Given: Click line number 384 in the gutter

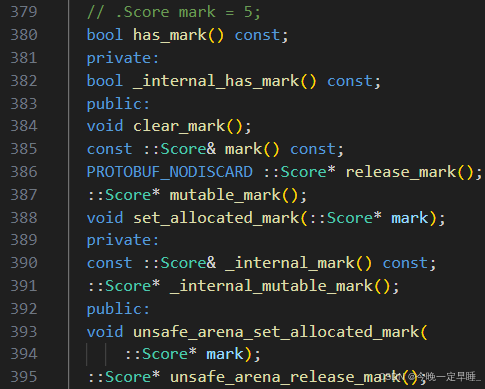Looking at the screenshot, I should [x=24, y=126].
